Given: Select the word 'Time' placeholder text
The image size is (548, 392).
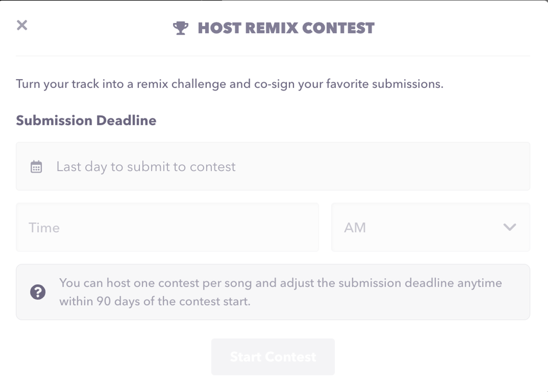Looking at the screenshot, I should (44, 228).
